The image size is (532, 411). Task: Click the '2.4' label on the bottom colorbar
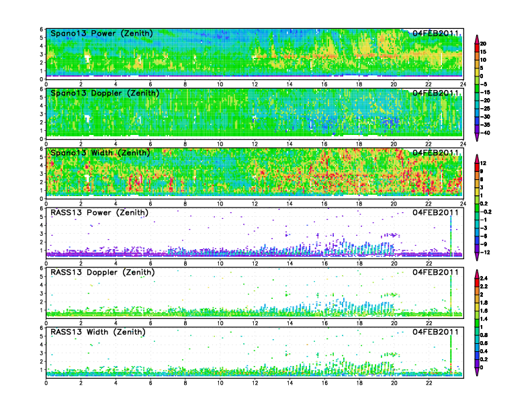click(484, 279)
